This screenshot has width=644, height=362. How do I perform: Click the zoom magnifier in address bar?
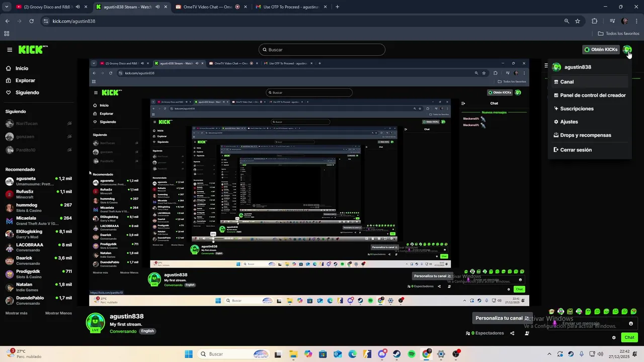pos(567,21)
